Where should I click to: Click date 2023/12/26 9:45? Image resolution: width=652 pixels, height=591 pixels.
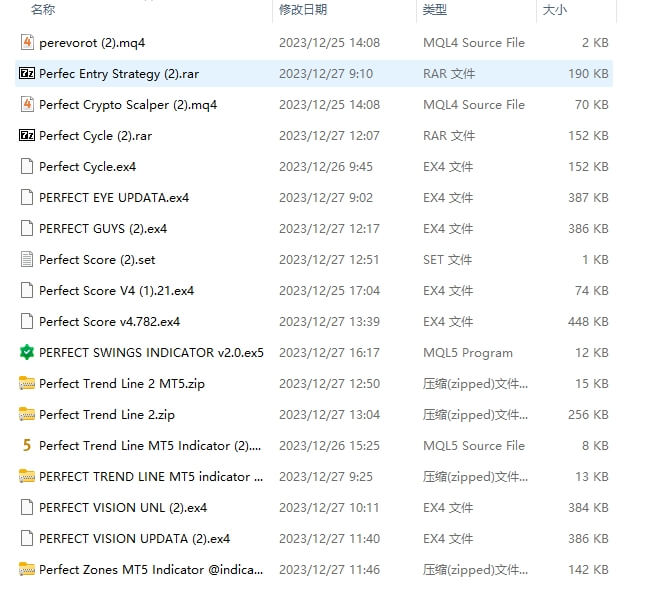tap(326, 167)
